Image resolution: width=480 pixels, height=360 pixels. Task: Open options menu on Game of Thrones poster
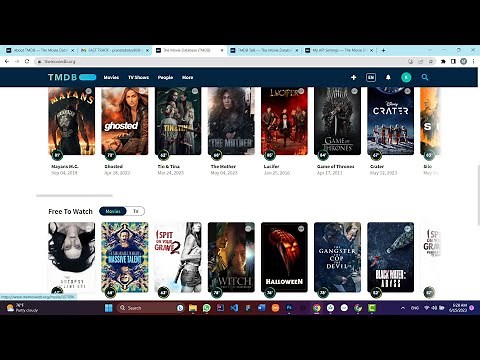pyautogui.click(x=354, y=91)
